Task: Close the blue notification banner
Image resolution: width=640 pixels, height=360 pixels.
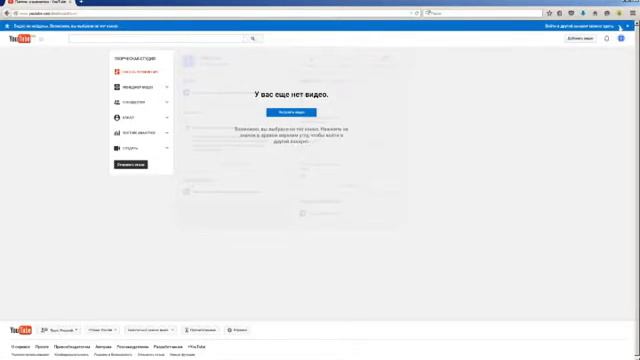Action: click(x=628, y=26)
